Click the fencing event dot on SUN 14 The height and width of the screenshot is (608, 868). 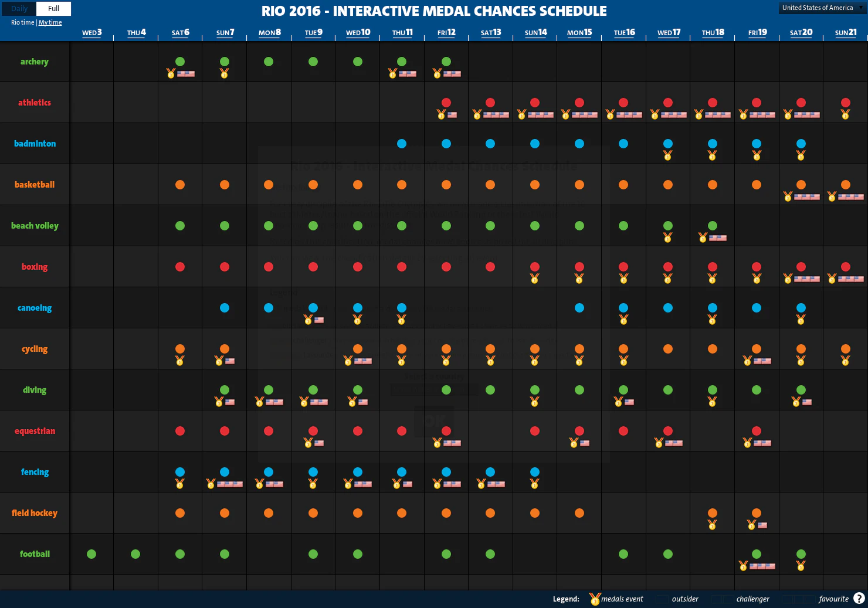tap(535, 472)
